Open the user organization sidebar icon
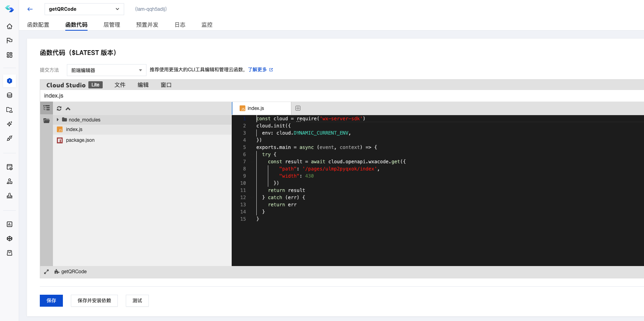The height and width of the screenshot is (321, 644). click(10, 181)
